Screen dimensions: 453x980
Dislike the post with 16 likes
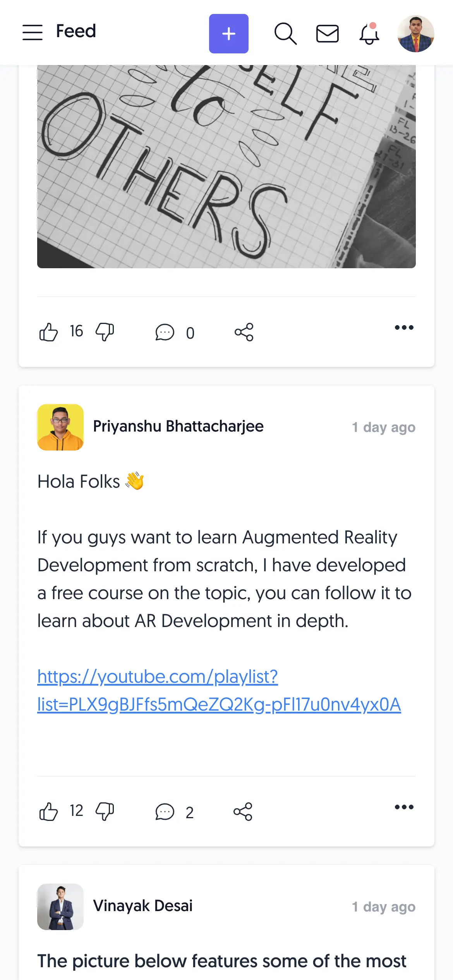(105, 332)
